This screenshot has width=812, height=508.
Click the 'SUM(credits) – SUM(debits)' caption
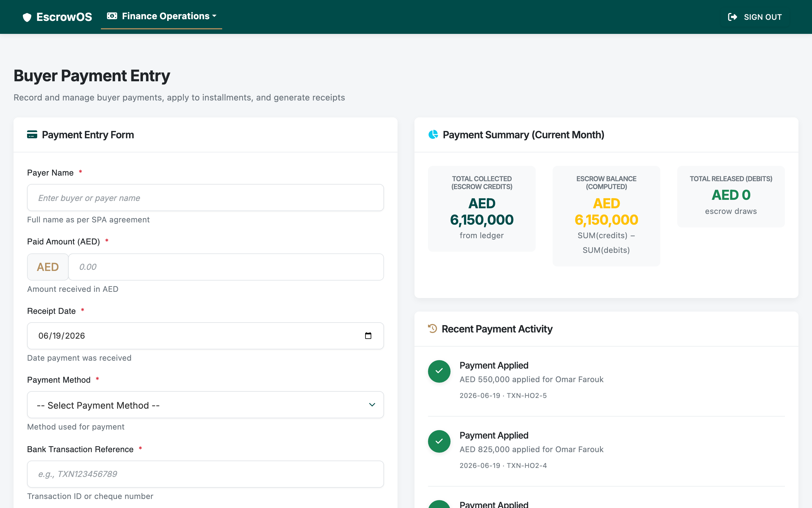[x=606, y=243]
